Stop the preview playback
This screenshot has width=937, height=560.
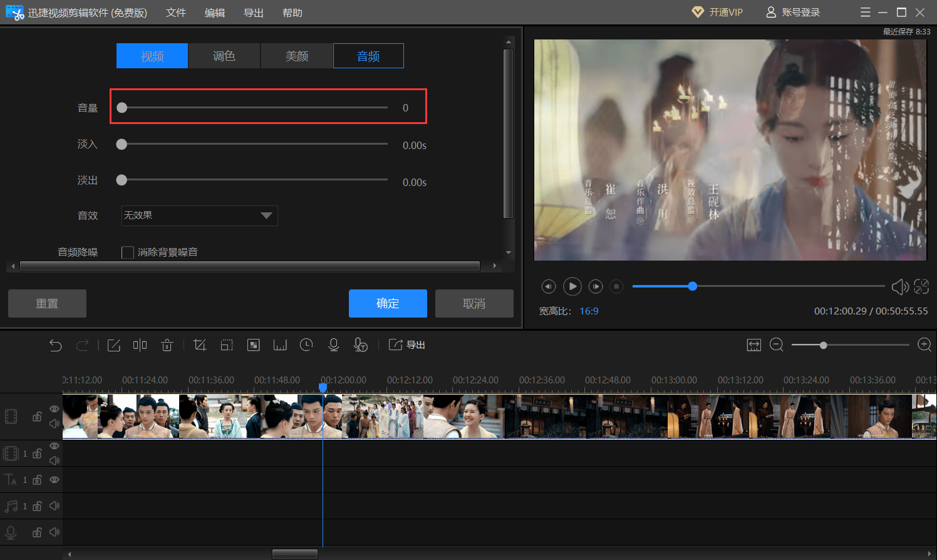pos(616,286)
